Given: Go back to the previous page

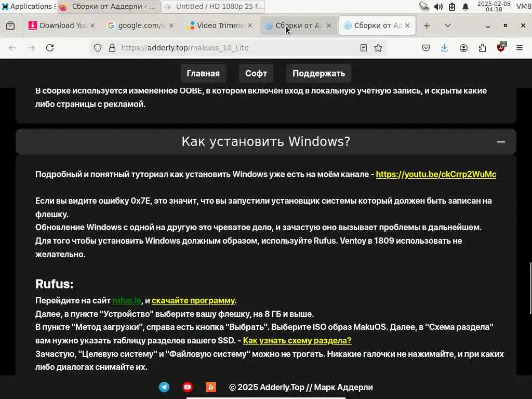Looking at the screenshot, I should 12,48.
